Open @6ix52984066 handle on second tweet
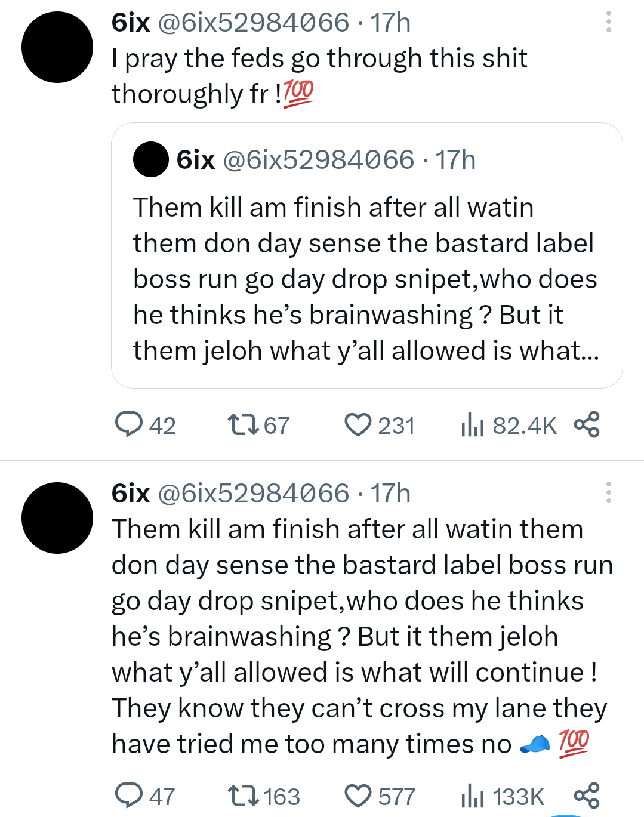The image size is (644, 817). [x=253, y=494]
